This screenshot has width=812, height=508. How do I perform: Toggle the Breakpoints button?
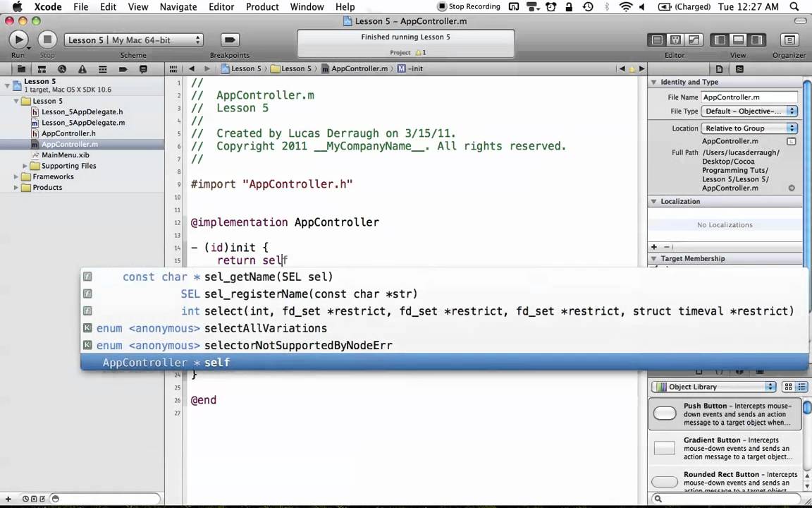[x=230, y=40]
